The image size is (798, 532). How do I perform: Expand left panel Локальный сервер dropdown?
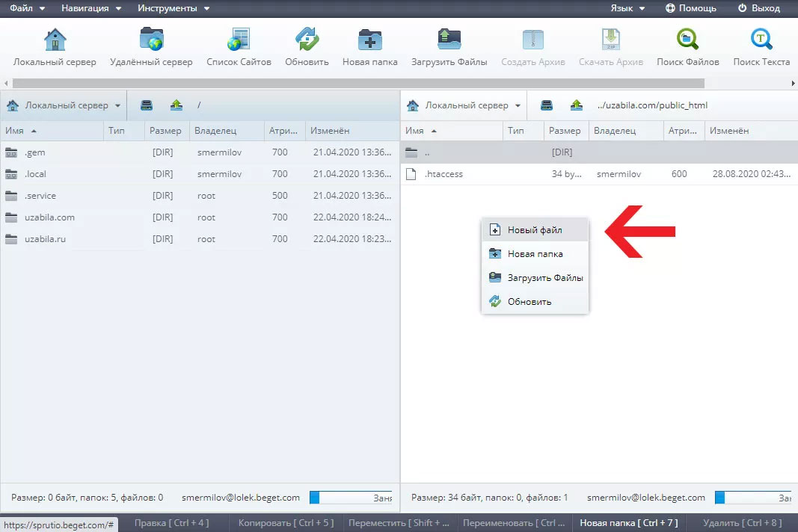64,105
